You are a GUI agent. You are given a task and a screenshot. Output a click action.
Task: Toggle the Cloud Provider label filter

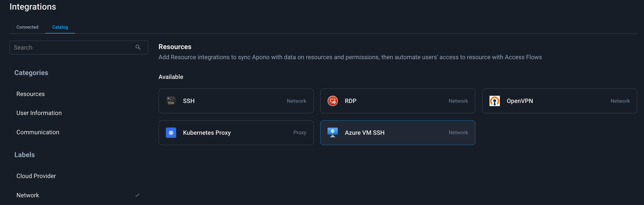click(36, 176)
